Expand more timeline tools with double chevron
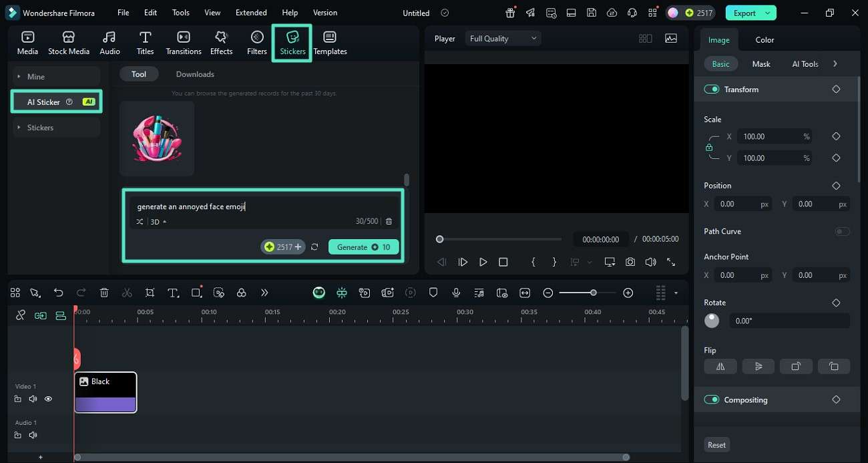The width and height of the screenshot is (868, 463). coord(264,293)
